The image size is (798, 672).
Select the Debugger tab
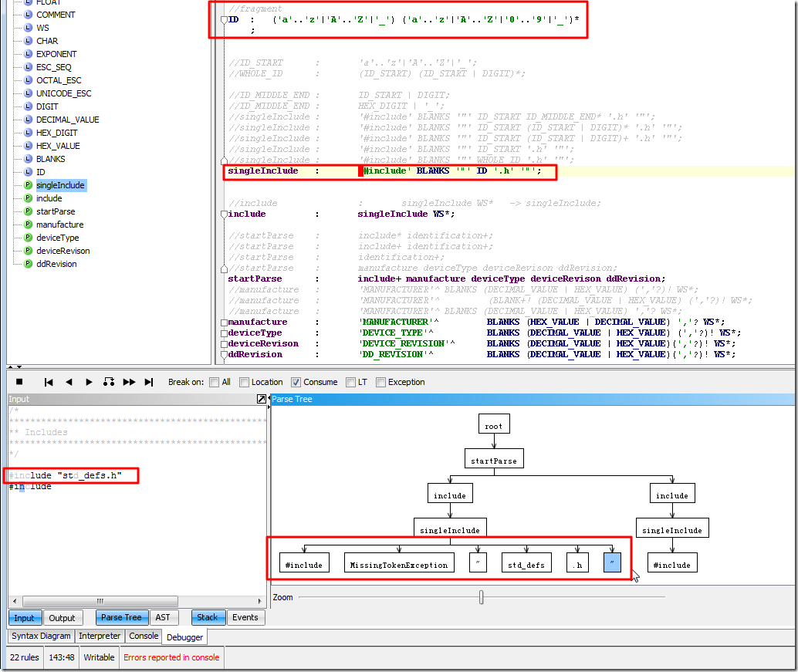[x=184, y=637]
